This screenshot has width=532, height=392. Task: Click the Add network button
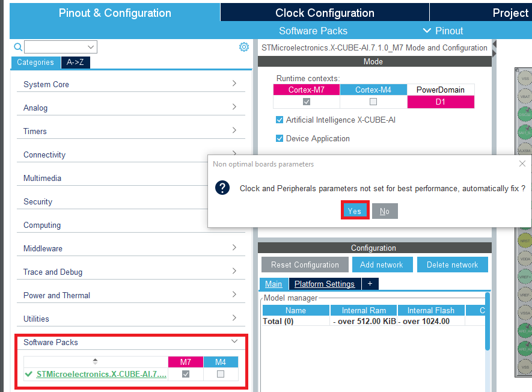point(382,265)
